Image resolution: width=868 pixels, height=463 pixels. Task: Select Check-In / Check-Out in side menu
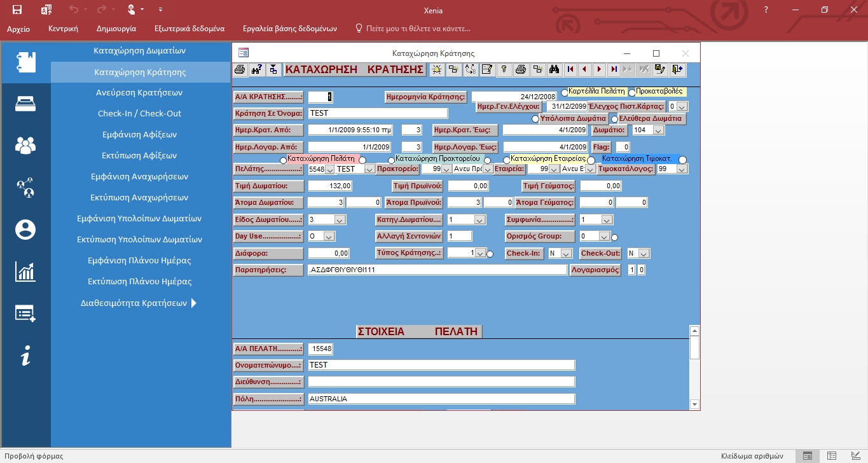tap(139, 114)
